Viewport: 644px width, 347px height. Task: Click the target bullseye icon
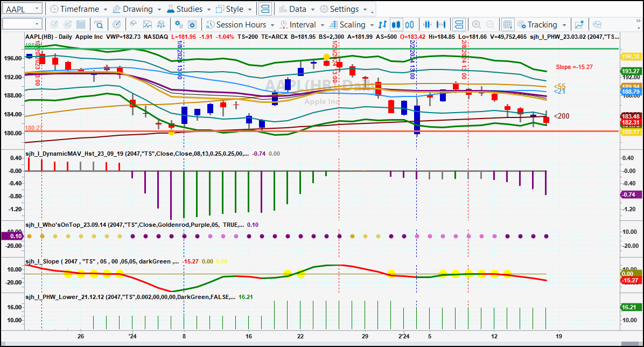[x=117, y=25]
